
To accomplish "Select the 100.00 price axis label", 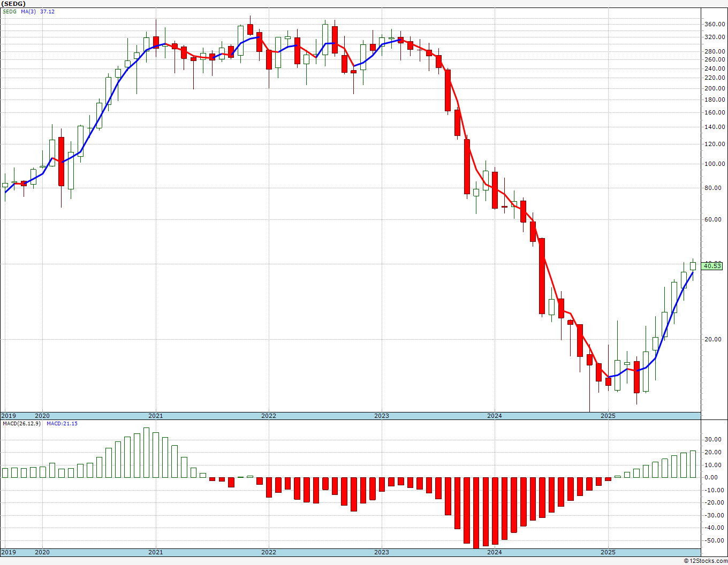I will point(715,164).
